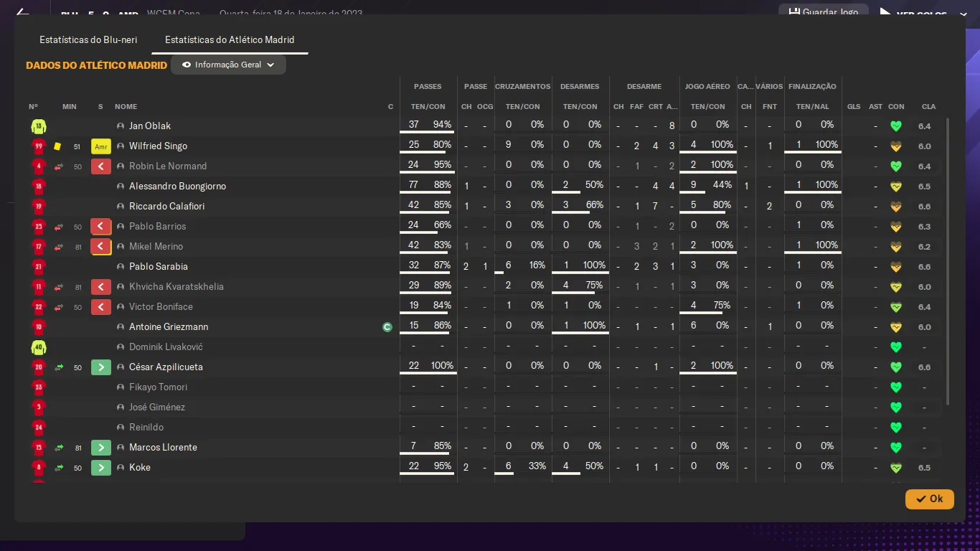The height and width of the screenshot is (551, 980).
Task: Sort by the FNT column header
Action: tap(770, 107)
